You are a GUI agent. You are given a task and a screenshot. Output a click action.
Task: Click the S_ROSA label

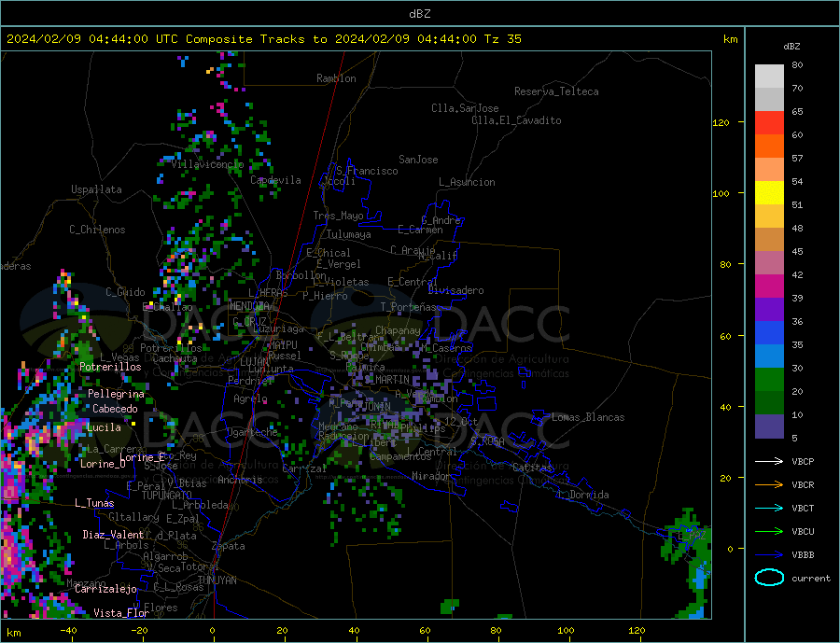[x=487, y=441]
